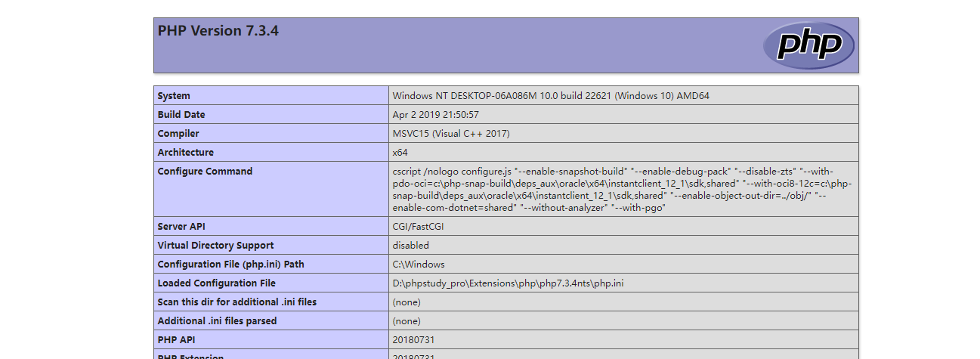Select '(none)' in Additional .ini files parsed row
Image resolution: width=980 pixels, height=359 pixels.
(407, 321)
